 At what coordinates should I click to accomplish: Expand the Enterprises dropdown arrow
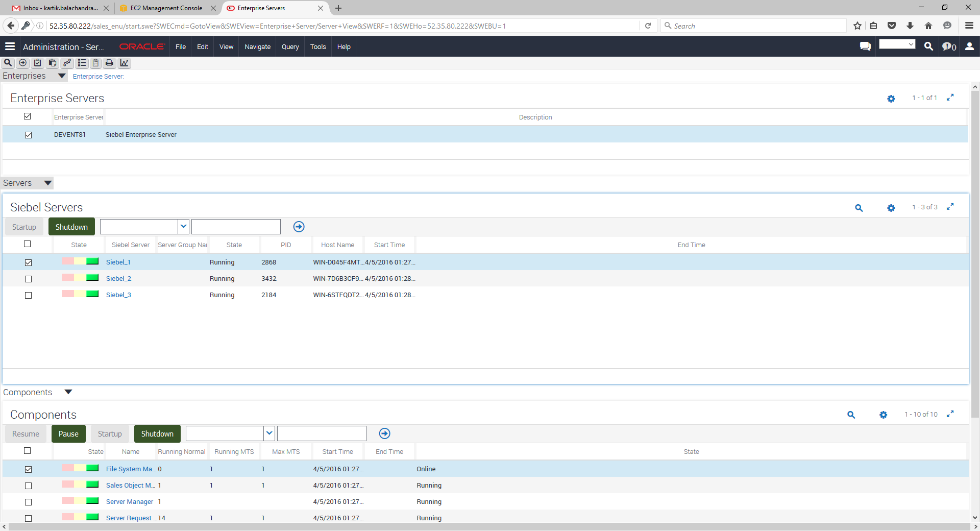pos(62,76)
